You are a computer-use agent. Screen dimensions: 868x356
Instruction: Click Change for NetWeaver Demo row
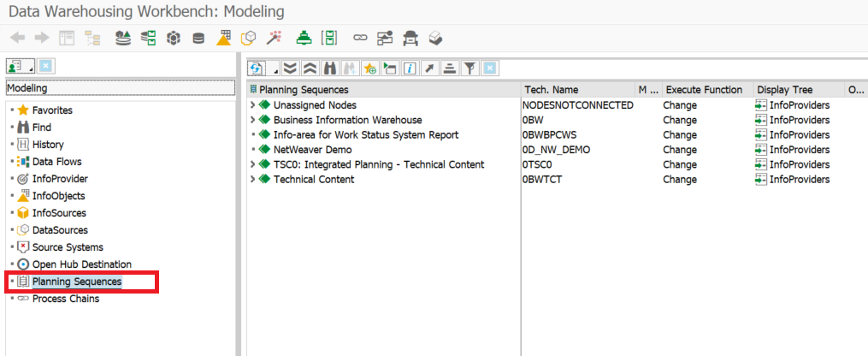pos(680,150)
